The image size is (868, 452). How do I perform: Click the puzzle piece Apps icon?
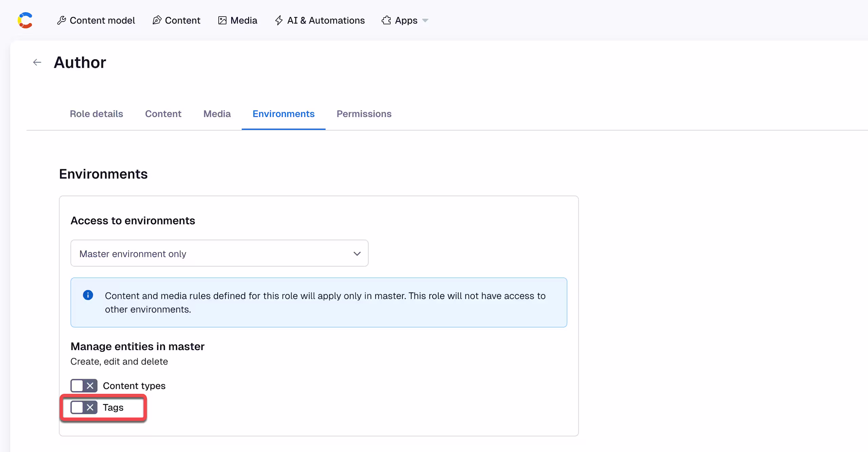(x=386, y=20)
